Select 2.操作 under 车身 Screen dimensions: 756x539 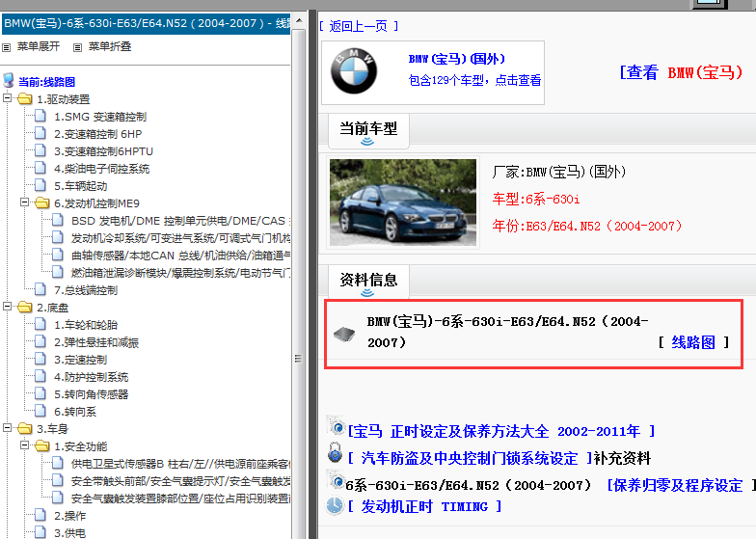click(x=69, y=517)
